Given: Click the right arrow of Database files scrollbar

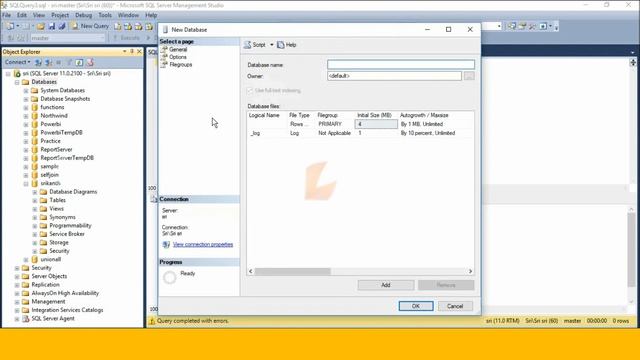Looking at the screenshot, I should click(x=470, y=271).
